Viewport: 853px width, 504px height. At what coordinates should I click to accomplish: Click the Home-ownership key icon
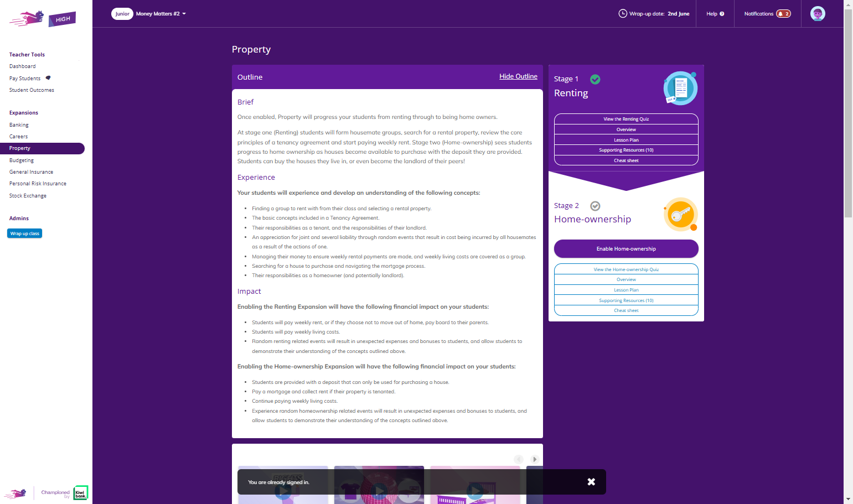680,214
